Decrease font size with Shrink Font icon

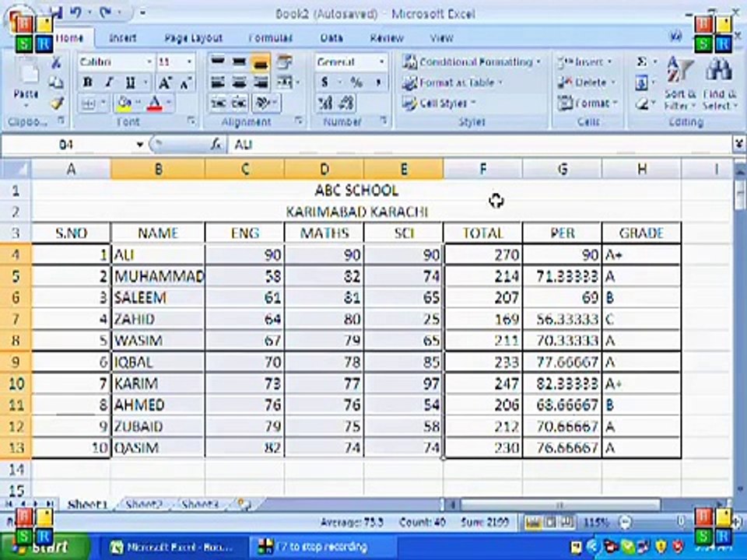point(186,82)
